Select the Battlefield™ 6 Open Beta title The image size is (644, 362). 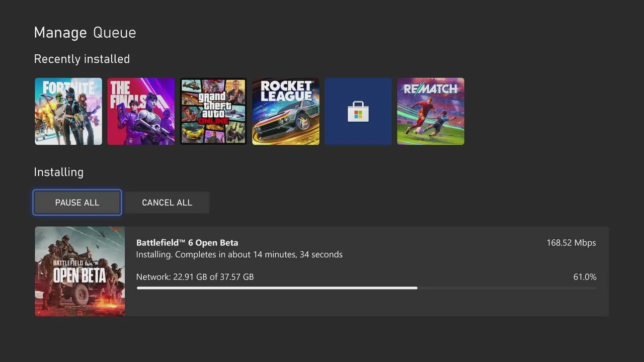187,243
